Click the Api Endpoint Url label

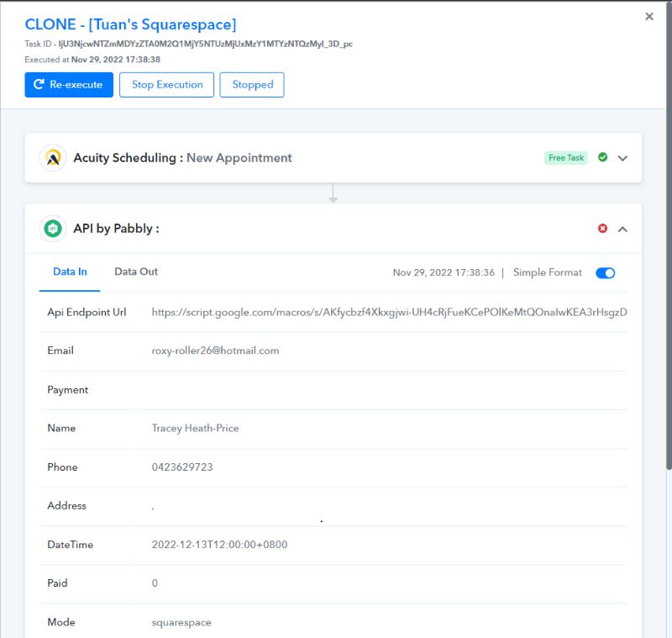click(x=87, y=312)
